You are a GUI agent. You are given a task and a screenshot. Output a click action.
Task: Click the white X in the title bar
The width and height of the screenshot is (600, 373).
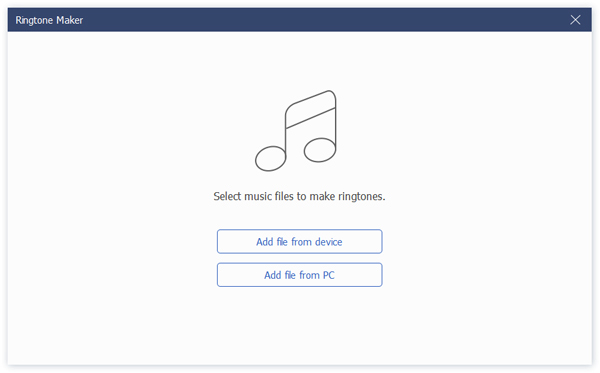575,20
